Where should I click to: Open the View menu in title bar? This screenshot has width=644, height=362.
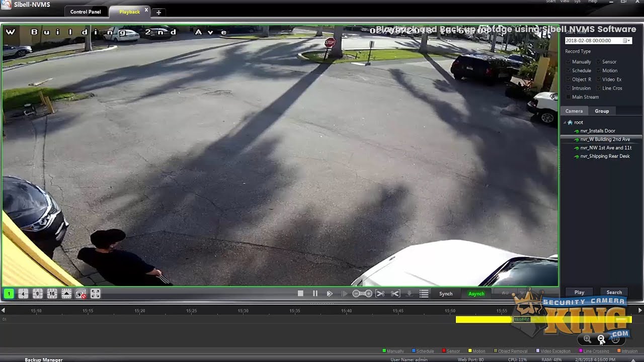coord(565,2)
